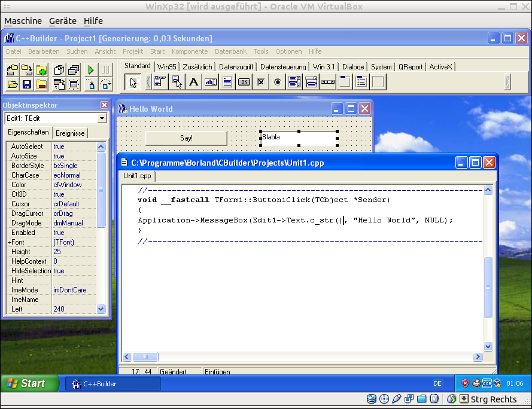Click Add File to Project icon

point(41,70)
